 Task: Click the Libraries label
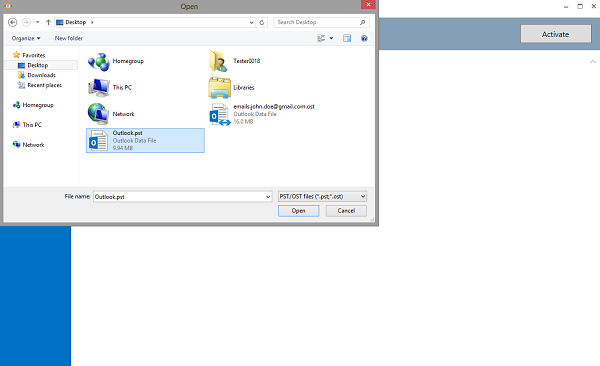244,87
